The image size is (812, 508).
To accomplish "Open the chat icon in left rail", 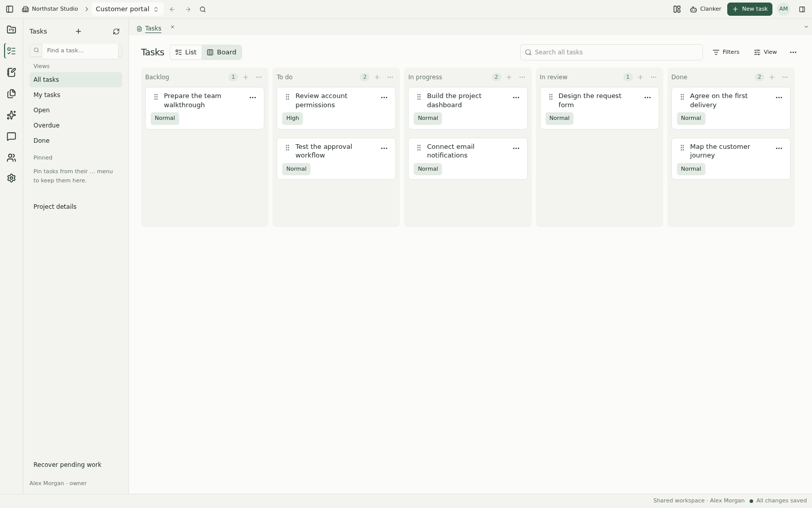I will point(11,136).
